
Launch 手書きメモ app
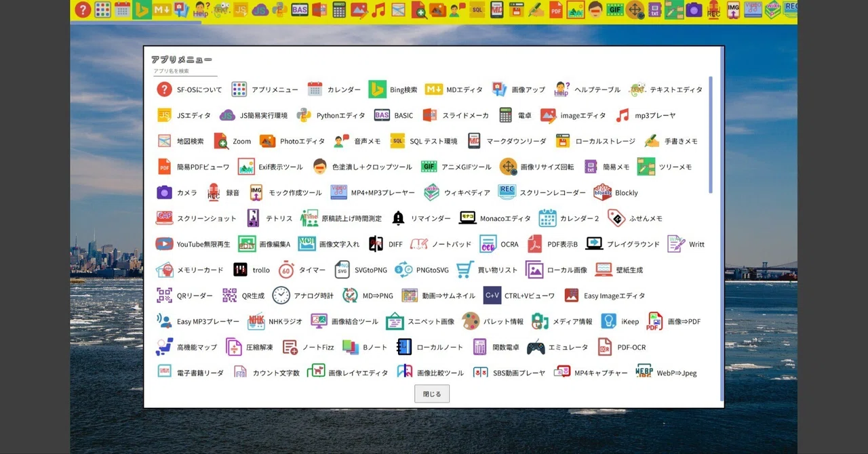tap(671, 141)
